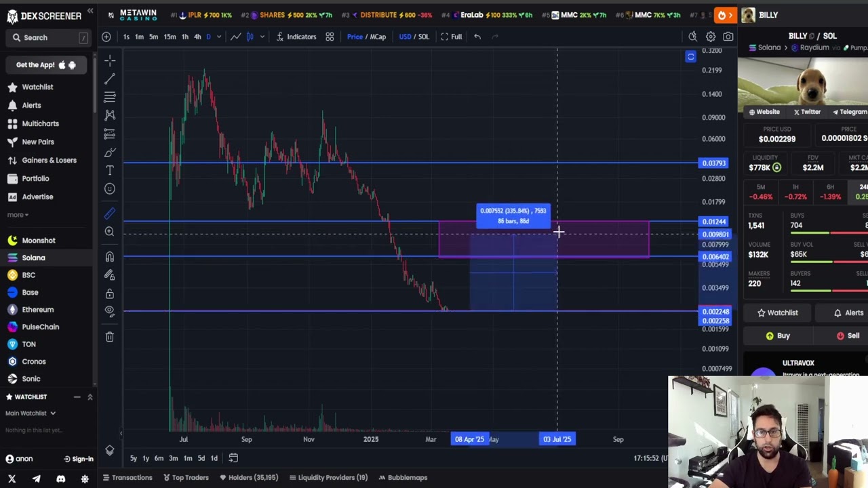The image size is (868, 488).
Task: Select the trend line drawing tool
Action: 110,79
